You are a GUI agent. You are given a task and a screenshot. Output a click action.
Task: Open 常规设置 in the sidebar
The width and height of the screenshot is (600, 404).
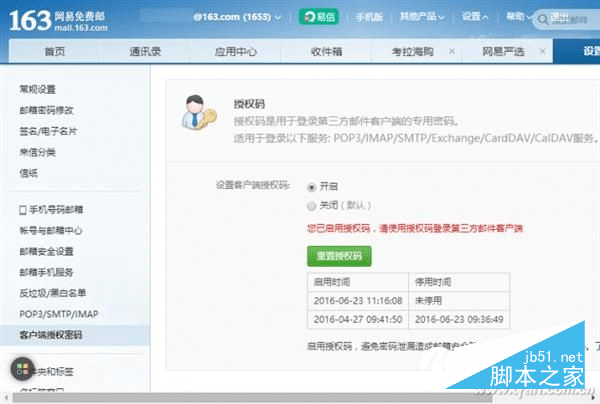point(38,90)
